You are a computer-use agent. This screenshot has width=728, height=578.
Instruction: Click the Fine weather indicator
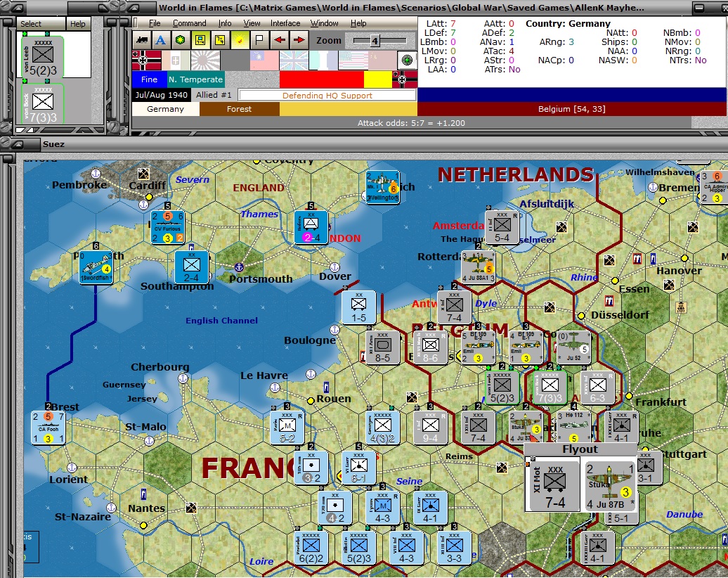149,79
